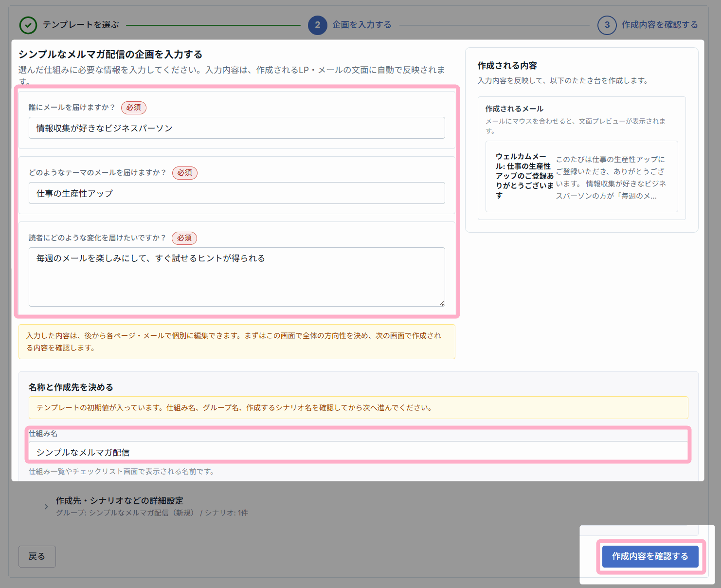Image resolution: width=721 pixels, height=588 pixels.
Task: Click the 戻る button
Action: 37,556
